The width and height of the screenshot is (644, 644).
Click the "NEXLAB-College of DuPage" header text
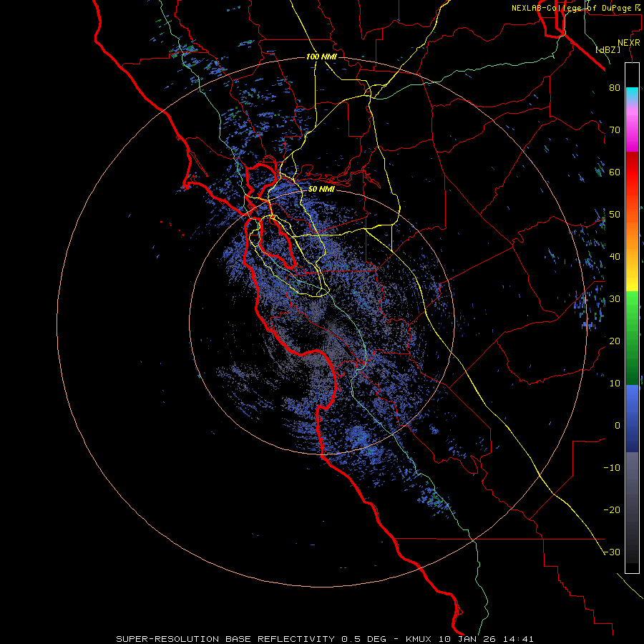point(572,8)
